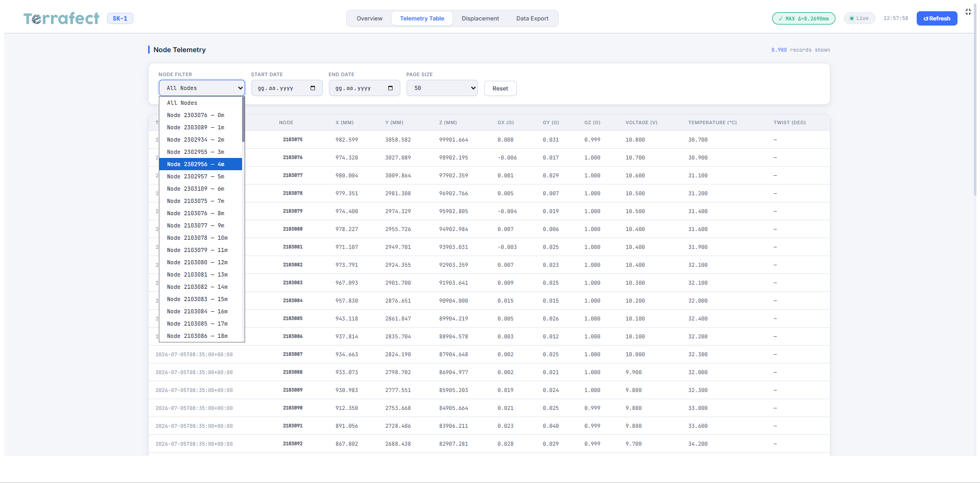Collapse the Node Filter dropdown
Image resolution: width=980 pixels, height=483 pixels.
[x=202, y=88]
